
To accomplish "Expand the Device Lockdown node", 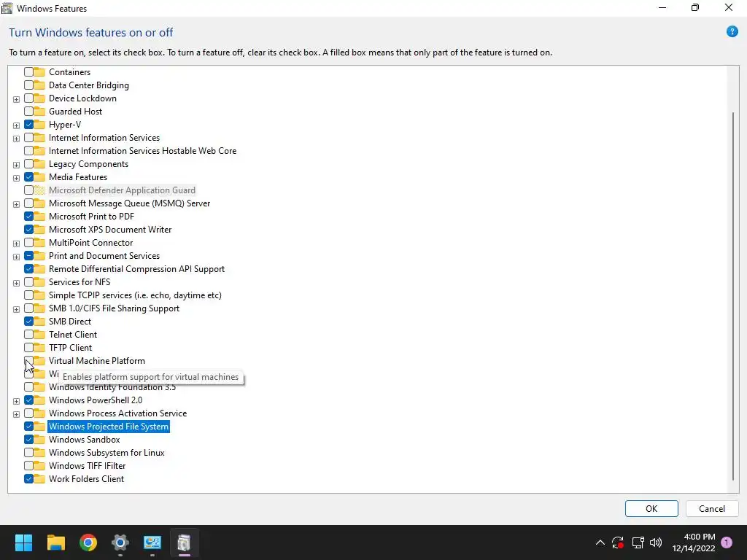I will pyautogui.click(x=16, y=99).
